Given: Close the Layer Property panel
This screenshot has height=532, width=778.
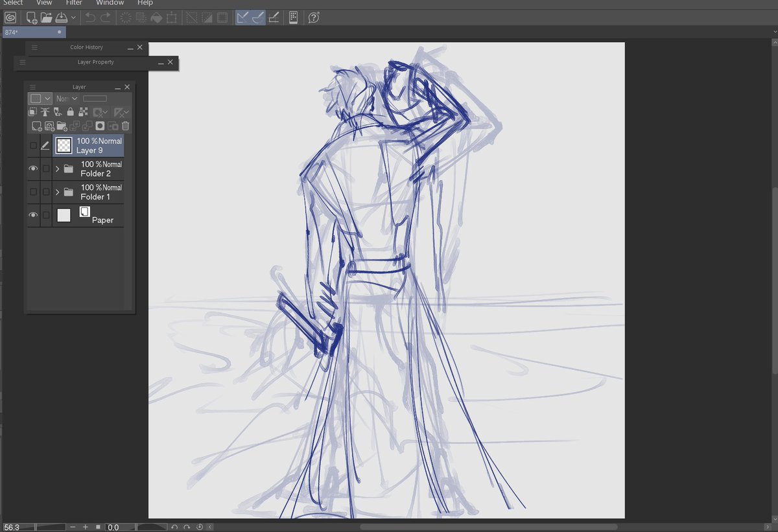Looking at the screenshot, I should click(171, 62).
